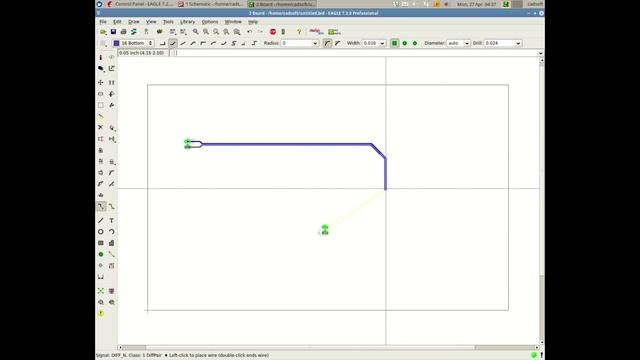Select the Move tool
The height and width of the screenshot is (360, 640).
click(x=101, y=82)
